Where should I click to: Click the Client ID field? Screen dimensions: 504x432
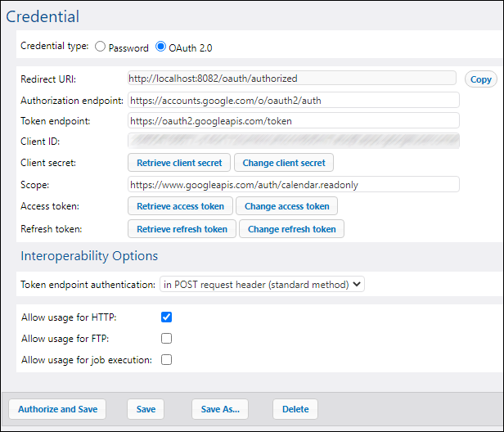click(293, 142)
